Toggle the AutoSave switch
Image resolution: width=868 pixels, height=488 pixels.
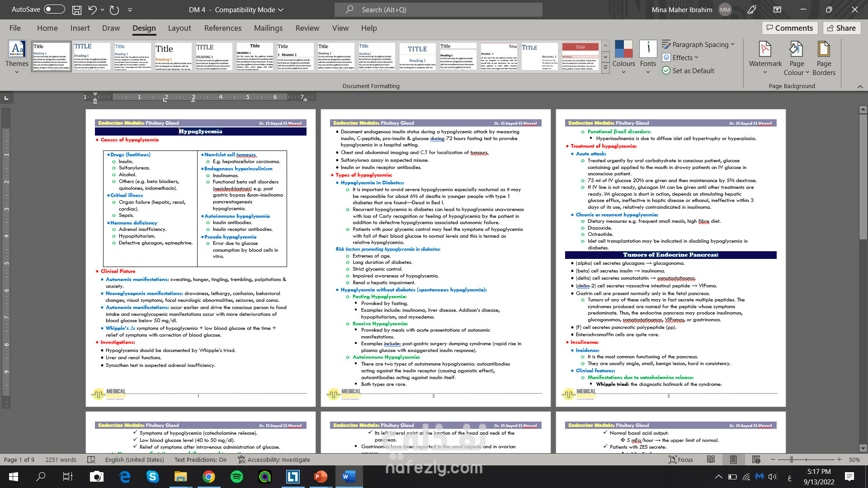coord(54,9)
